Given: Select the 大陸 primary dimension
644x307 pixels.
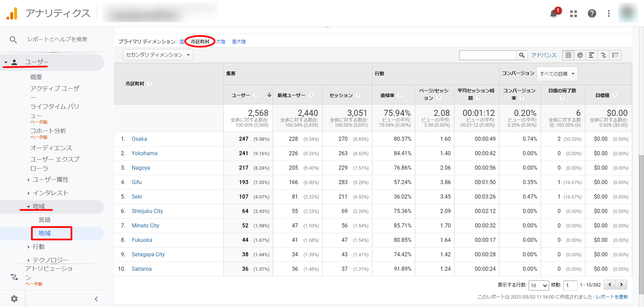Looking at the screenshot, I should tap(221, 42).
